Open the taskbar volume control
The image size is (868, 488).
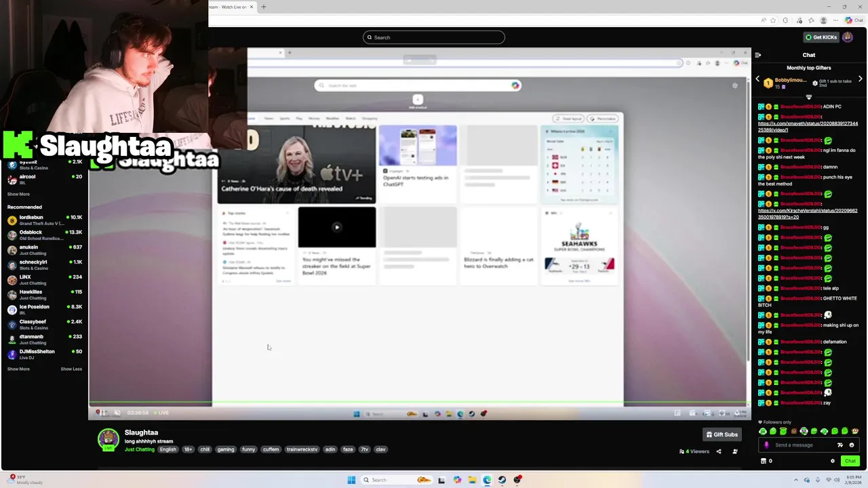tap(836, 480)
